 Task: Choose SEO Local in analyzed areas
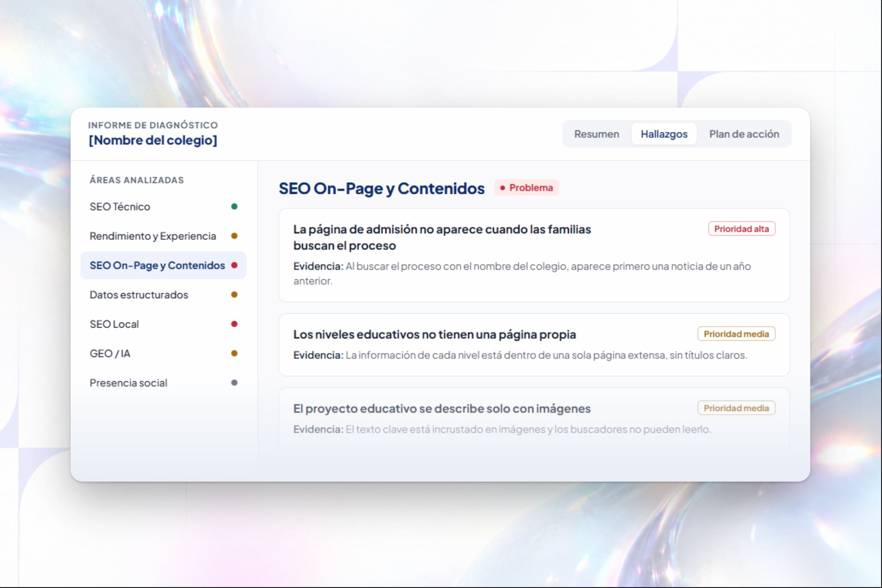(163, 324)
